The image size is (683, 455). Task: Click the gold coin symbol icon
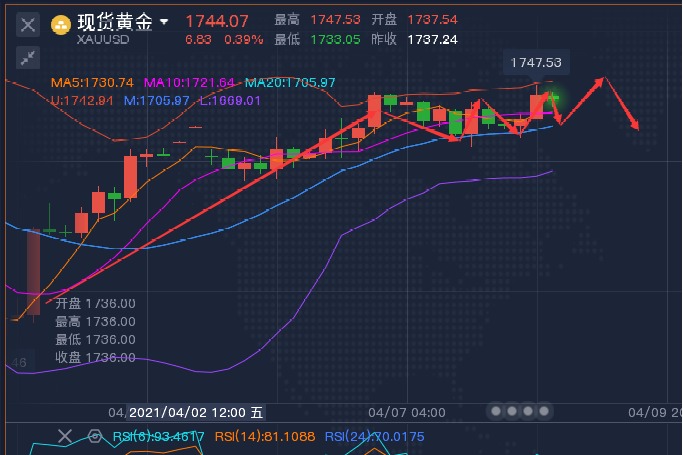[61, 23]
